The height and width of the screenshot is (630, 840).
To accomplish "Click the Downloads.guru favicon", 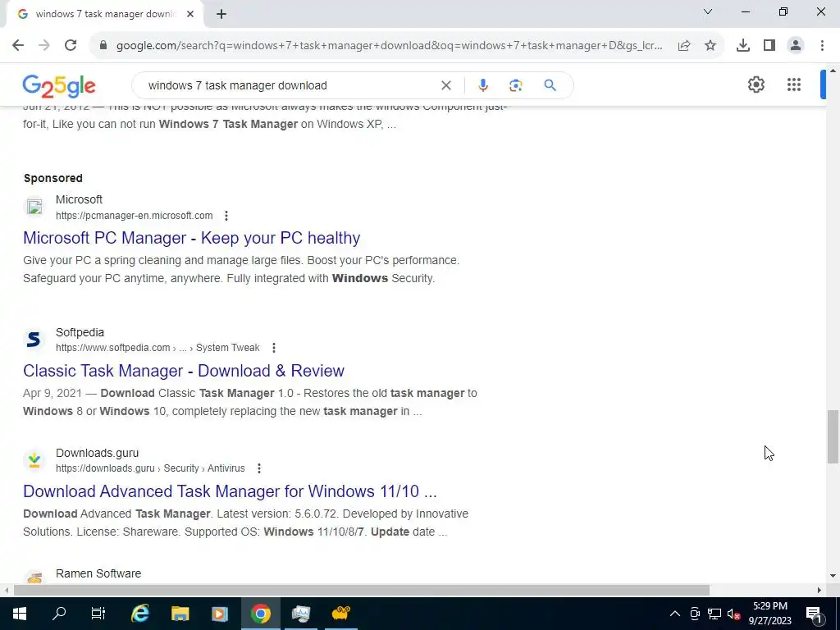I will click(x=34, y=460).
